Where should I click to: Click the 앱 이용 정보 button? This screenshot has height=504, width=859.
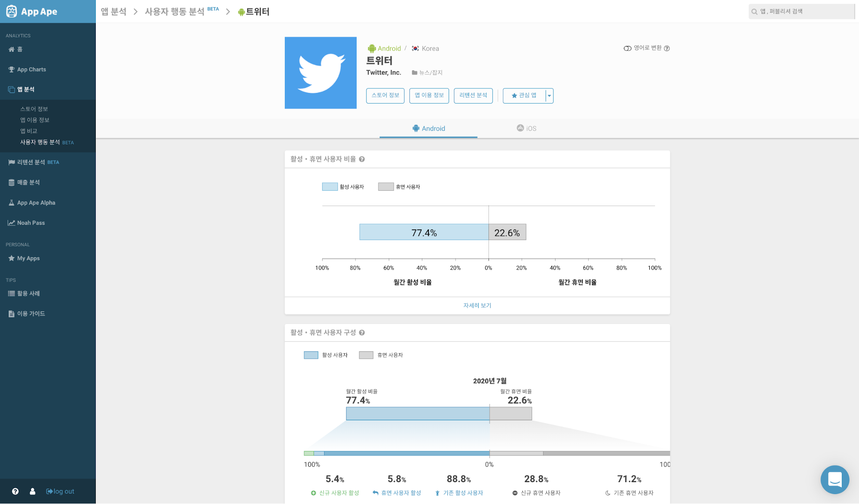[429, 96]
